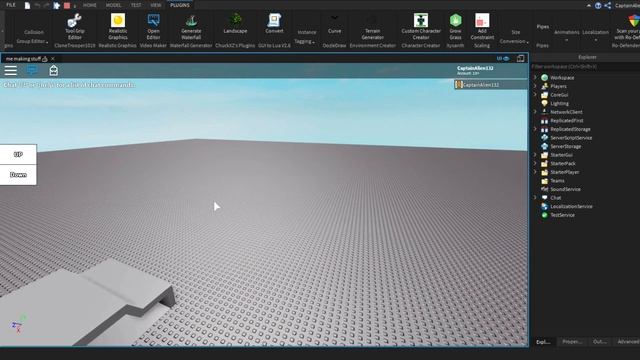The image size is (640, 360).
Task: Click the share icon in title bar
Action: click(608, 5)
